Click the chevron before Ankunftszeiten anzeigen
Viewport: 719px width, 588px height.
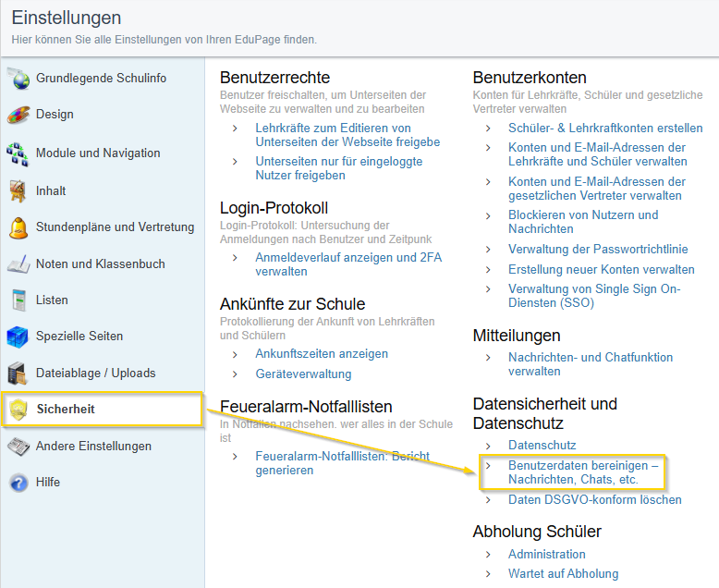[x=236, y=354]
